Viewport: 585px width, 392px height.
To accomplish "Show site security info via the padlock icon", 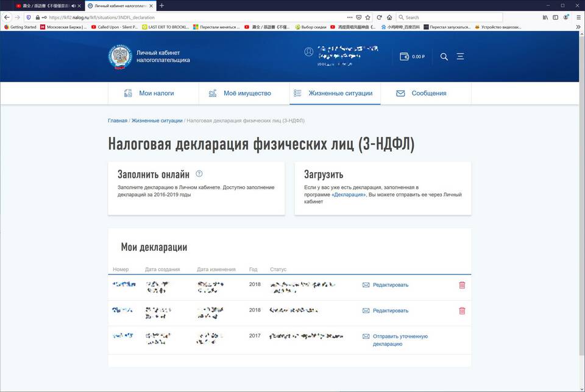I will point(38,17).
